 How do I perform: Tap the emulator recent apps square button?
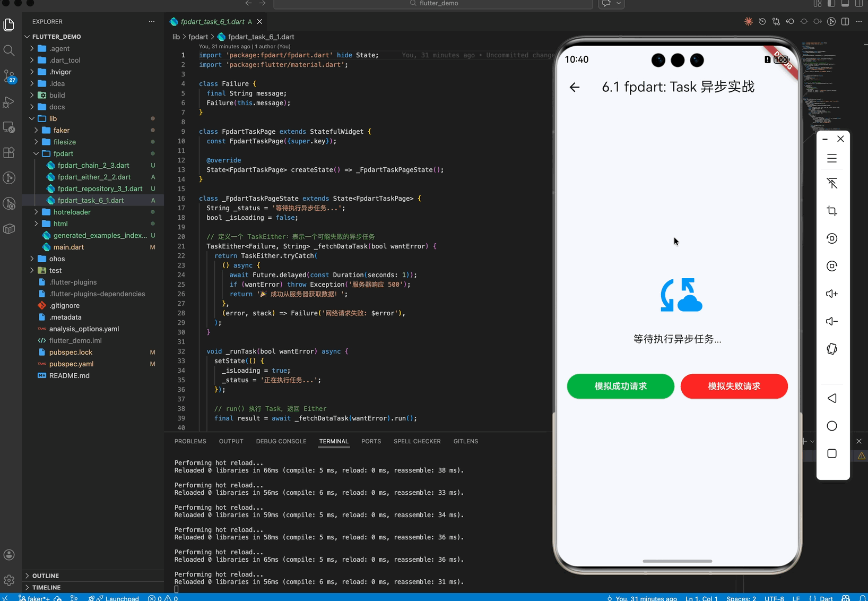point(832,453)
